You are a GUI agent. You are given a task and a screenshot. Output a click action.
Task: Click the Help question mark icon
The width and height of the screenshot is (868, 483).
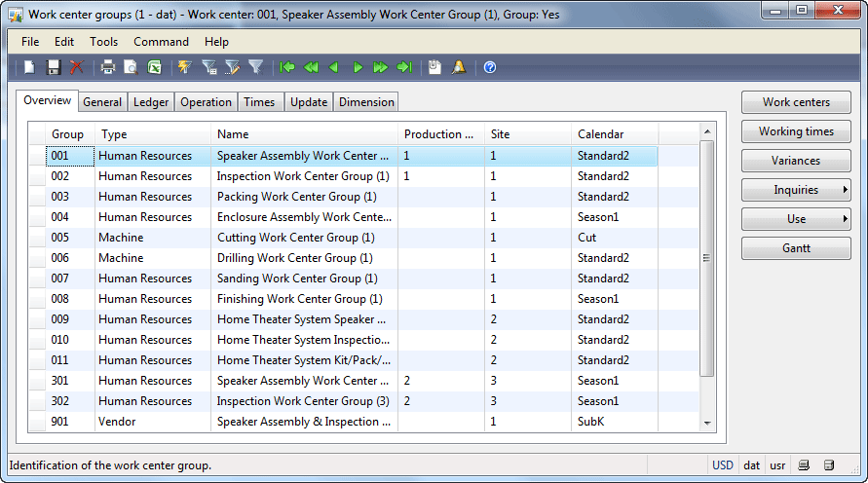[490, 67]
